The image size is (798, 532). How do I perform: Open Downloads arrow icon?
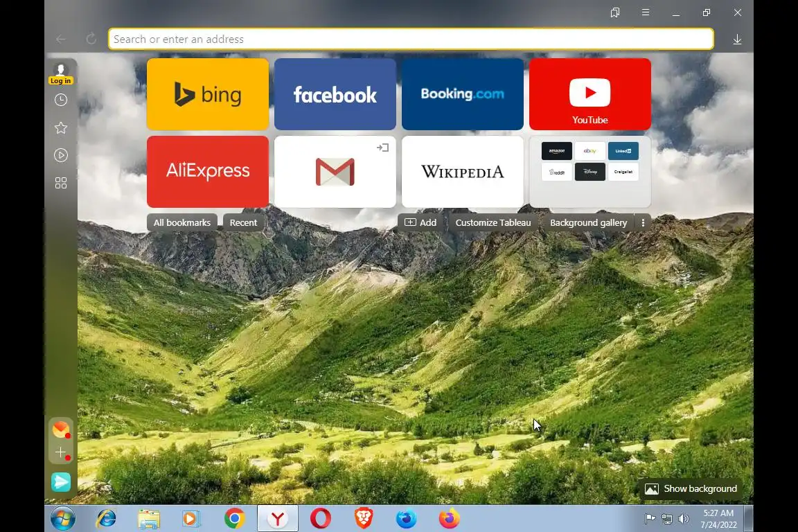pyautogui.click(x=737, y=39)
